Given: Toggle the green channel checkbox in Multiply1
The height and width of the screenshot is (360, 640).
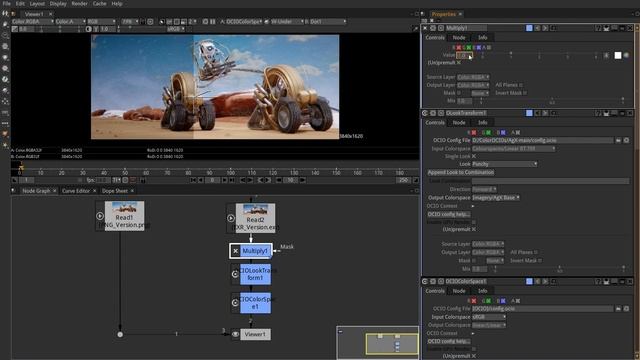Looking at the screenshot, I should (469, 47).
